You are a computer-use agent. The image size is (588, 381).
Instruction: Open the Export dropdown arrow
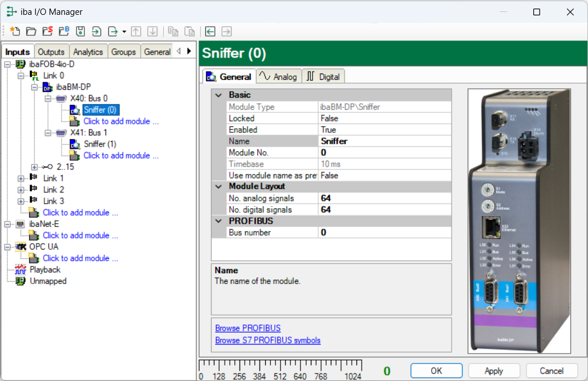pos(124,31)
